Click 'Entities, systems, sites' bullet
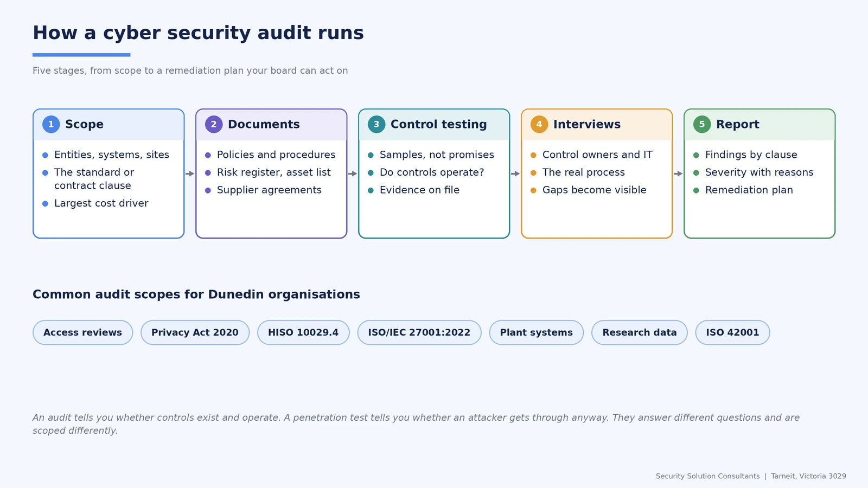Viewport: 868px width, 488px height. pyautogui.click(x=112, y=155)
